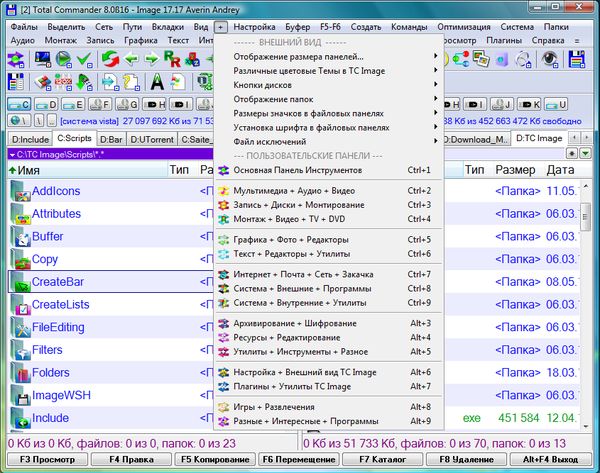The image size is (600, 473).
Task: Click the connected red-green-blue nodes icon
Action: click(460, 59)
